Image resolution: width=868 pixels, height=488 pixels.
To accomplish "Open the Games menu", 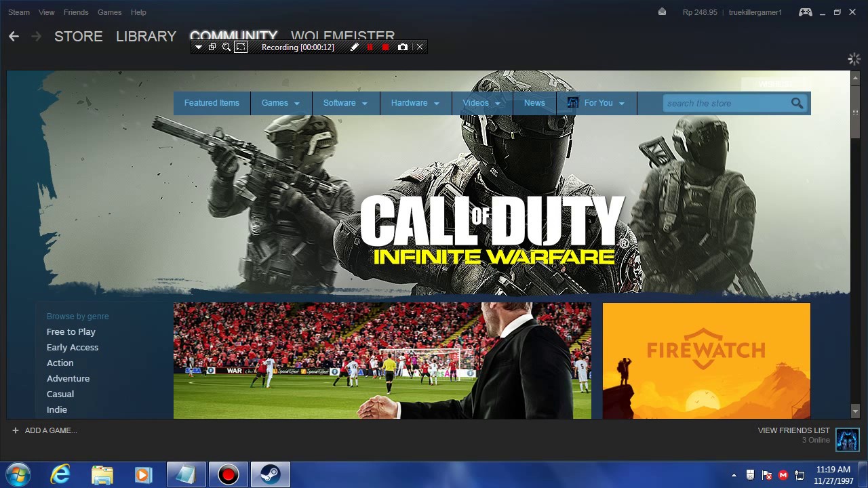I will pyautogui.click(x=109, y=12).
